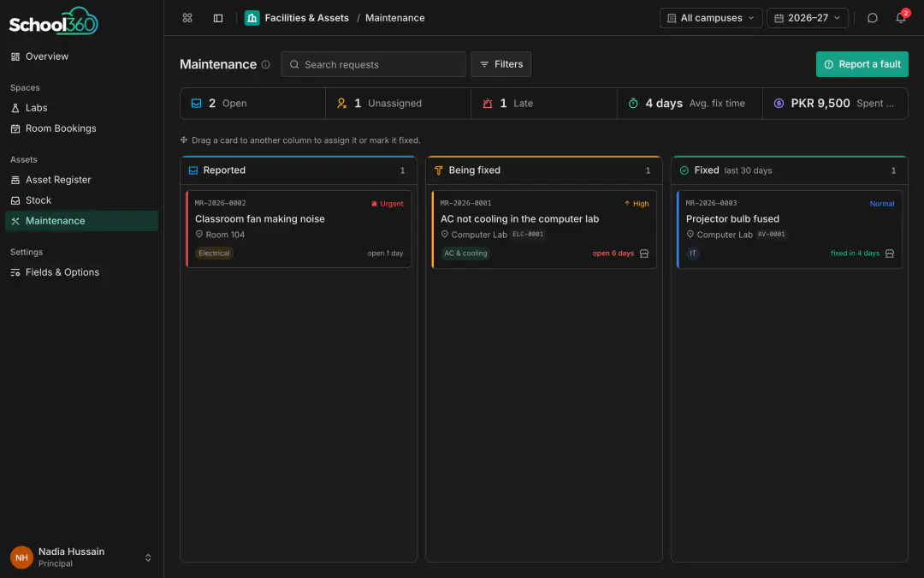Click location pin on Classroom fan card
The image size is (924, 578).
(199, 234)
